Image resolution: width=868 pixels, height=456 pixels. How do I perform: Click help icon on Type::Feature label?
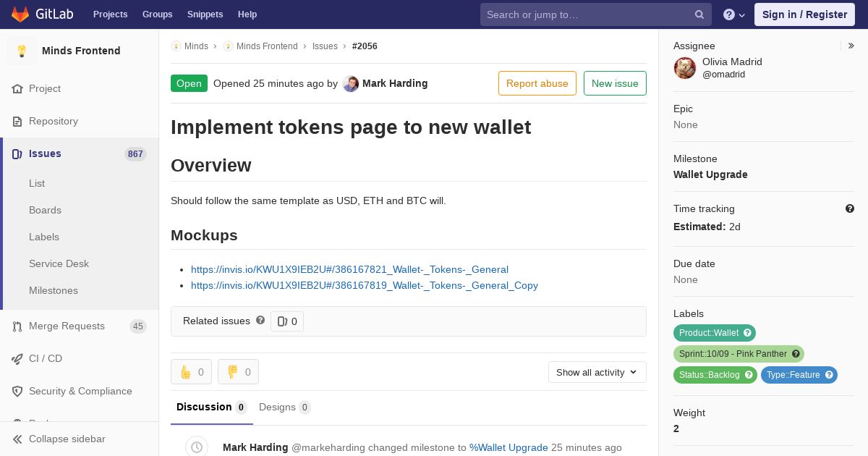click(829, 375)
